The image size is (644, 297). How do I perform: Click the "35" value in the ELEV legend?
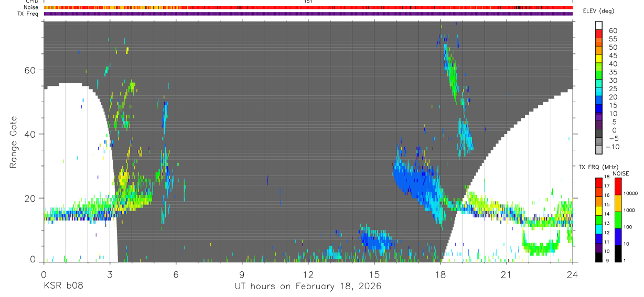click(613, 72)
